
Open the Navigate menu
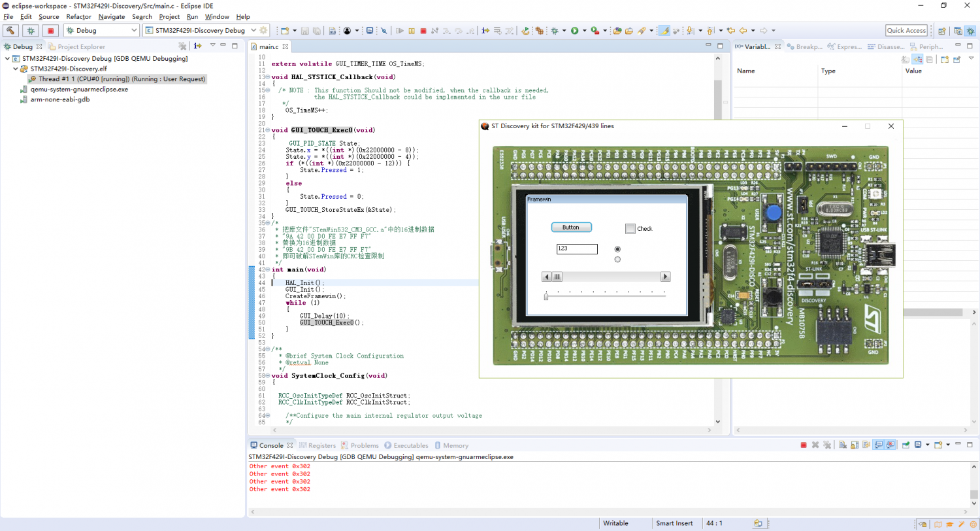click(x=112, y=16)
